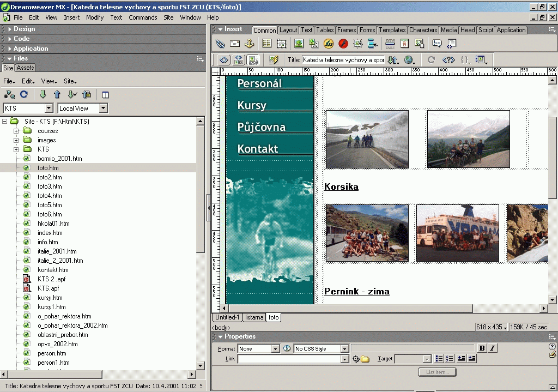Click the Text Indent icon
The height and width of the screenshot is (392, 558).
click(x=472, y=359)
